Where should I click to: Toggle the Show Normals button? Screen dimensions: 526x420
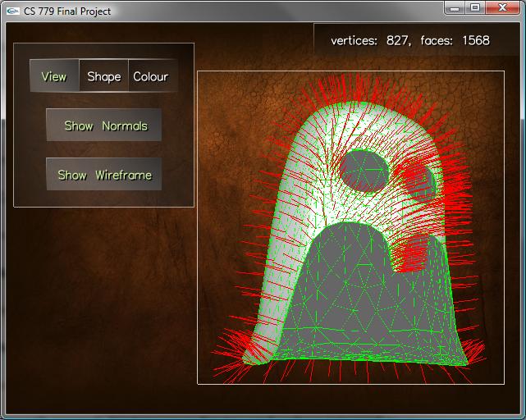pos(104,126)
